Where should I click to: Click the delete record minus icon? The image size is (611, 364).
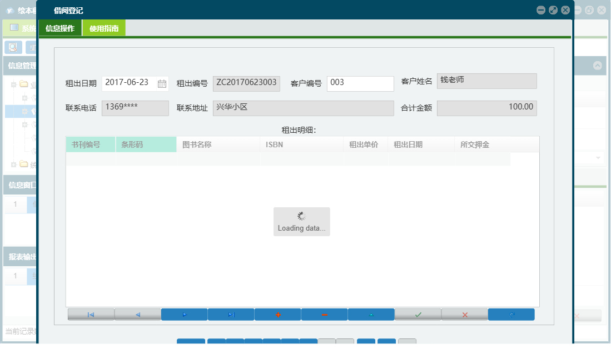(x=324, y=314)
